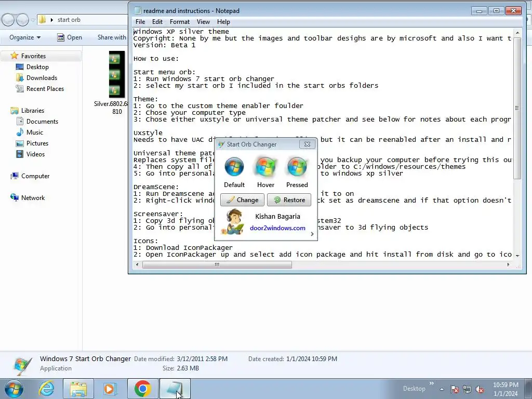Select the Silver.6802 orb image file
Screen dimensions: 532x399
click(116, 74)
